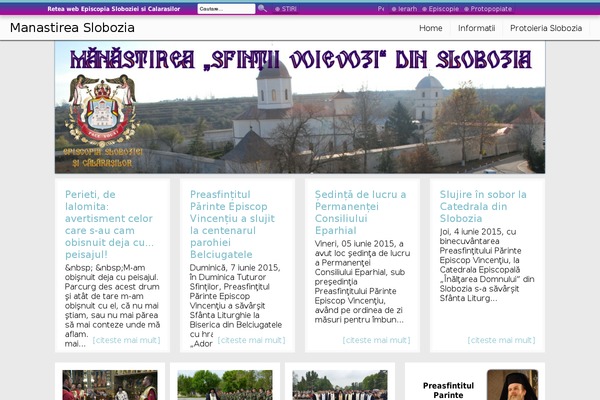
Task: Open the Protopopiate top bar link
Action: click(x=488, y=9)
